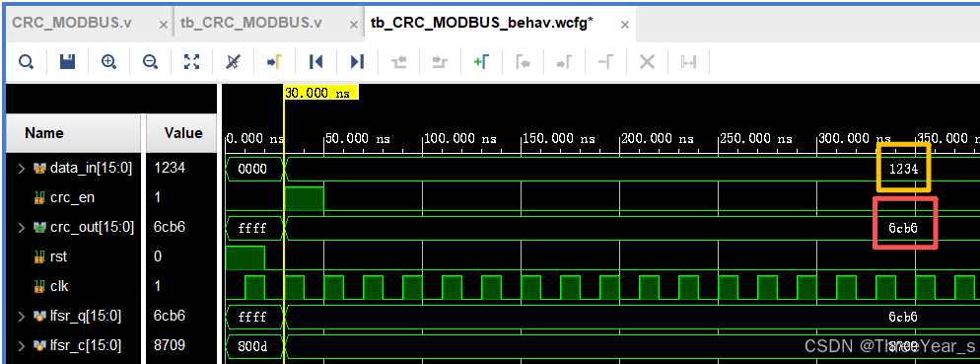The height and width of the screenshot is (364, 980).
Task: Click the Next Transition icon
Action: [x=440, y=61]
